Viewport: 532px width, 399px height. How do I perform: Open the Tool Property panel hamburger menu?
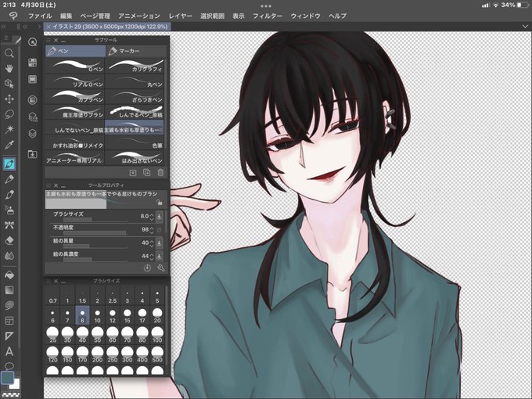[x=49, y=185]
